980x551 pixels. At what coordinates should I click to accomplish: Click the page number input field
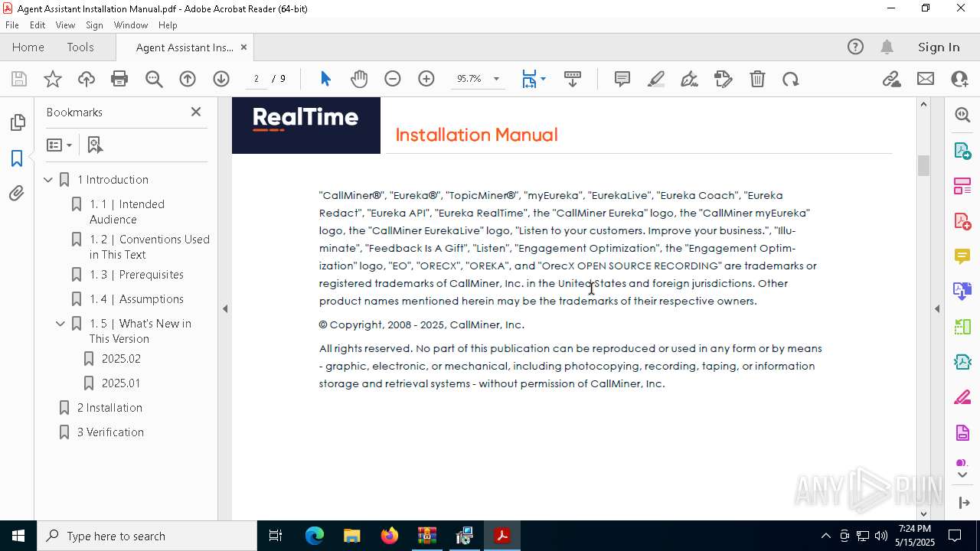pyautogui.click(x=256, y=79)
